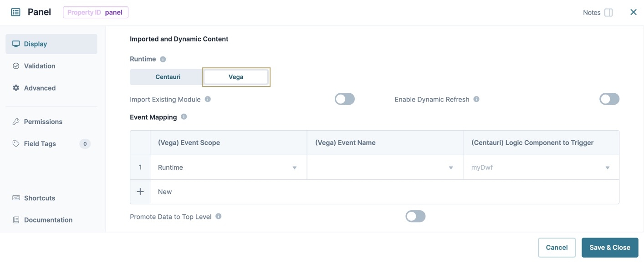Open the Field Tags section
The width and height of the screenshot is (644, 264).
(51, 143)
